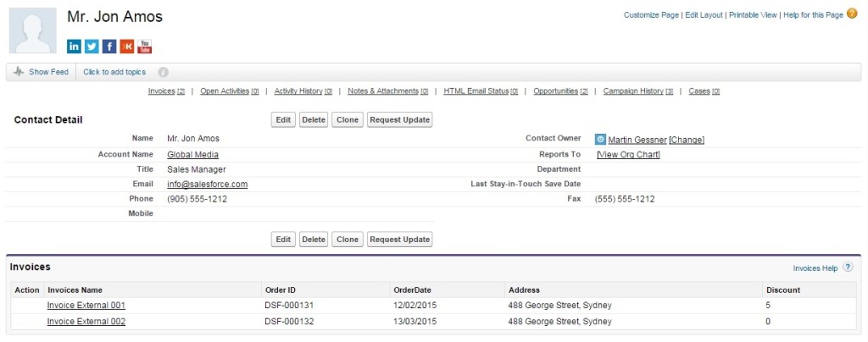Click the YouTube icon under contact name

(145, 47)
